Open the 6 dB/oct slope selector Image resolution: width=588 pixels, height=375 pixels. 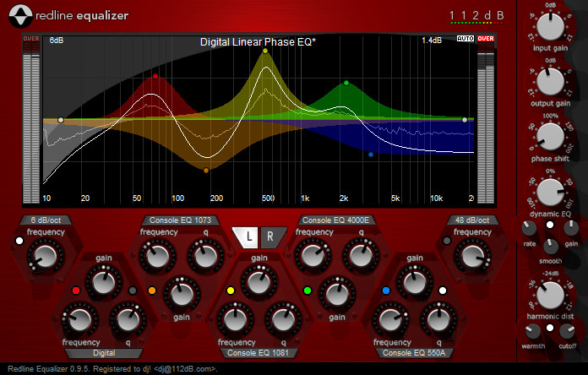[x=46, y=220]
